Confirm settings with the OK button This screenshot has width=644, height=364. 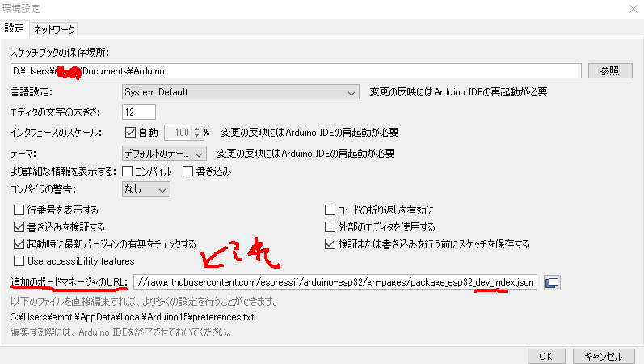546,356
